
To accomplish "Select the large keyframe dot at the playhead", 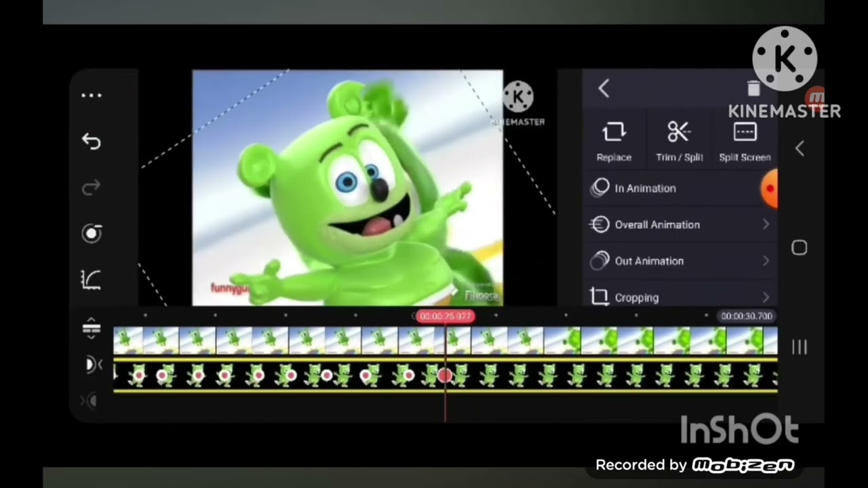I will (445, 375).
